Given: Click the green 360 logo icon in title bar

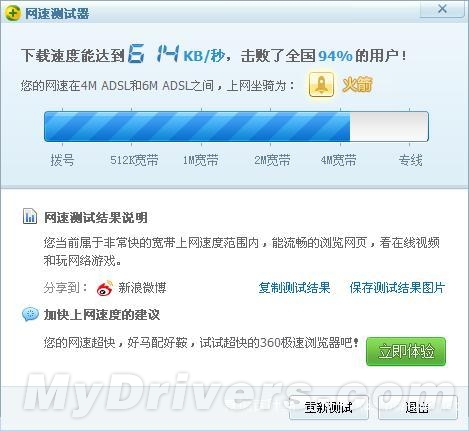Looking at the screenshot, I should [12, 13].
